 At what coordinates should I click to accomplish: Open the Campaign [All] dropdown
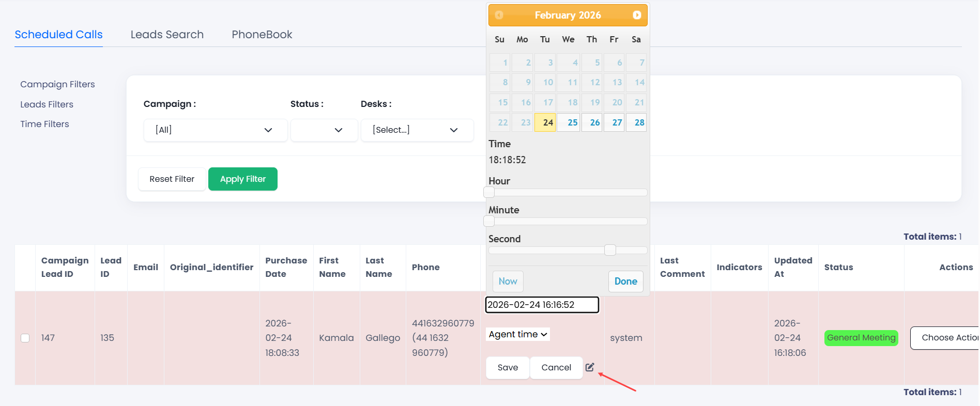coord(216,130)
